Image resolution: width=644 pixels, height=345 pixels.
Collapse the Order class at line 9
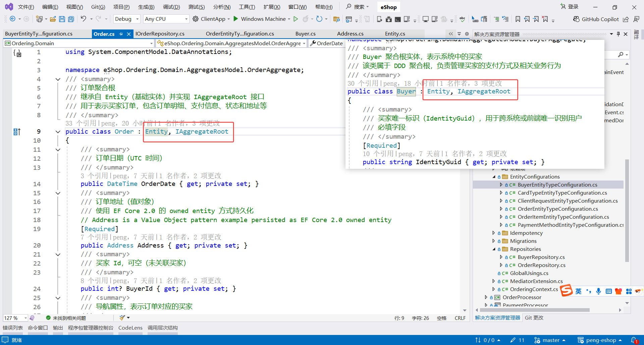[58, 132]
